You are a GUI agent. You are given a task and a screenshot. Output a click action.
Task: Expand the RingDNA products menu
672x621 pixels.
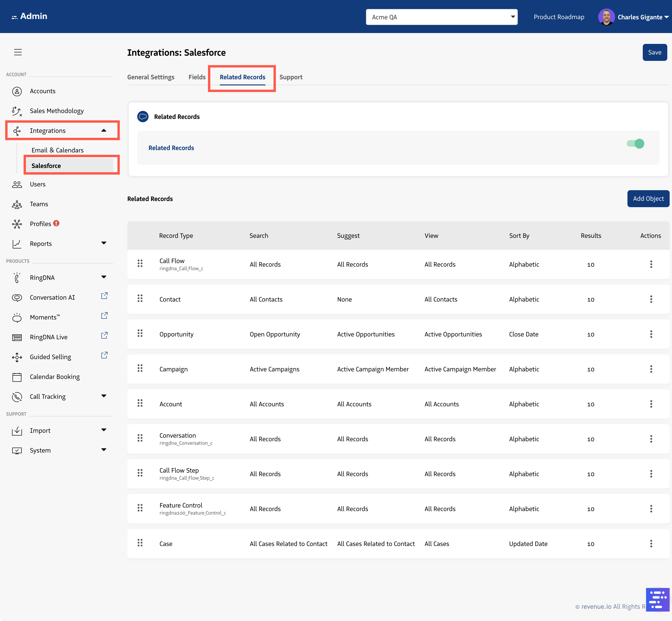[104, 277]
